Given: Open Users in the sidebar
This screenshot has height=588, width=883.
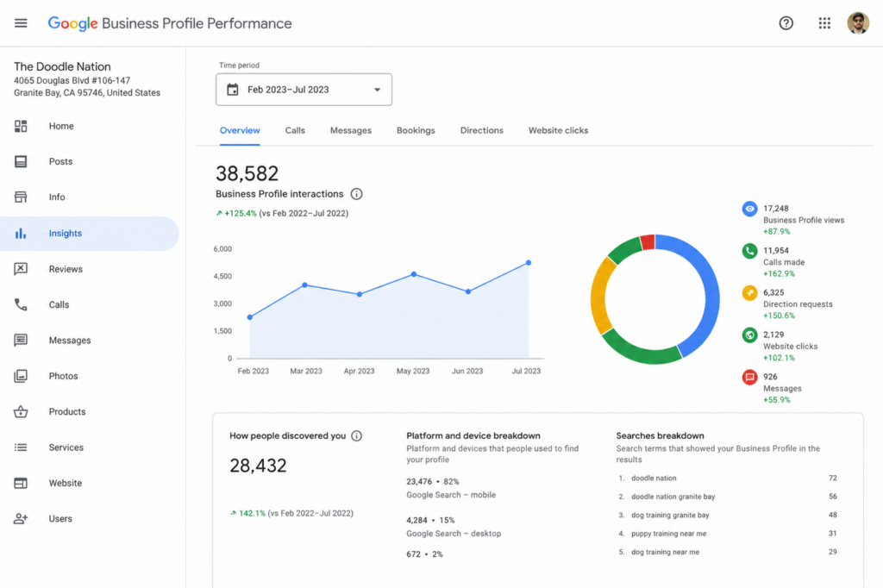Looking at the screenshot, I should point(90,519).
